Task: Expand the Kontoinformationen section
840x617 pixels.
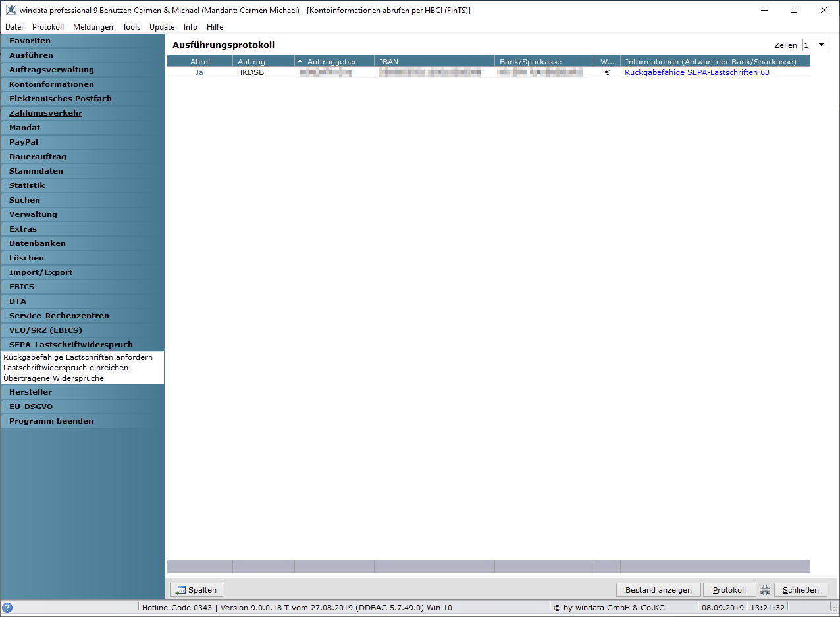Action: pos(82,84)
